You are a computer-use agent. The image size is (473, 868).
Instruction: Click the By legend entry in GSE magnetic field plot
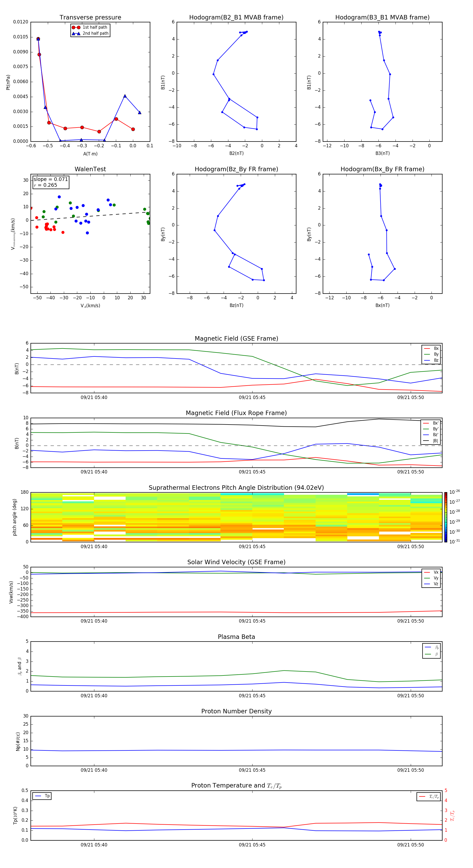tap(431, 355)
